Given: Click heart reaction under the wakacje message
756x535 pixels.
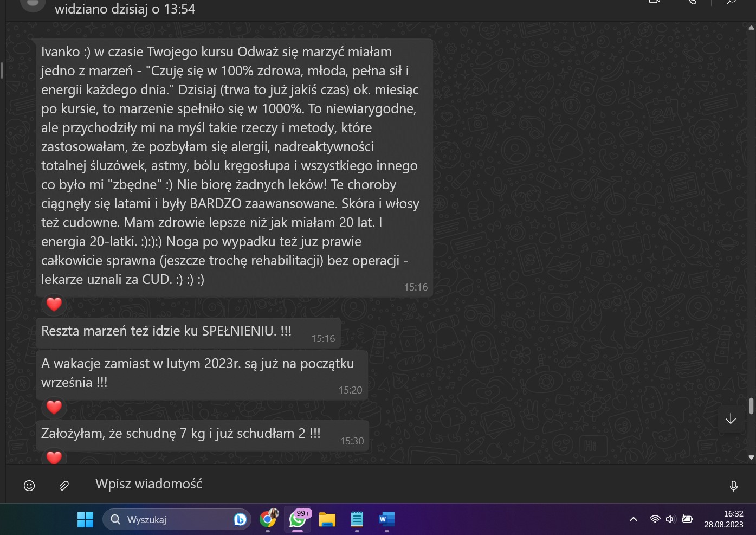Looking at the screenshot, I should (54, 407).
